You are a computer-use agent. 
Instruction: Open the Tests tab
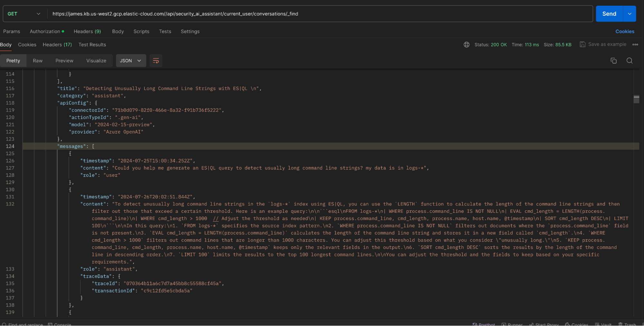[x=165, y=31]
